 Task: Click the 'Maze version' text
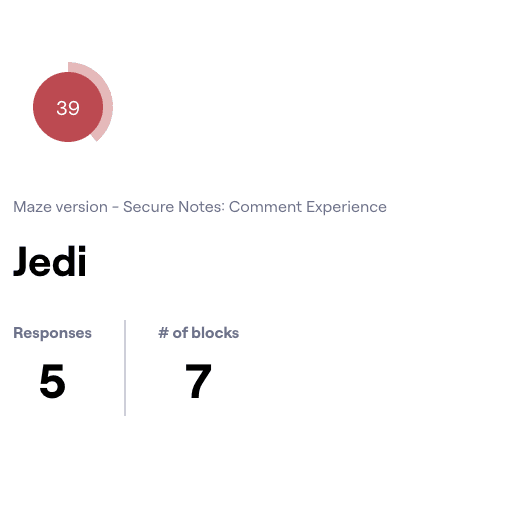(60, 207)
